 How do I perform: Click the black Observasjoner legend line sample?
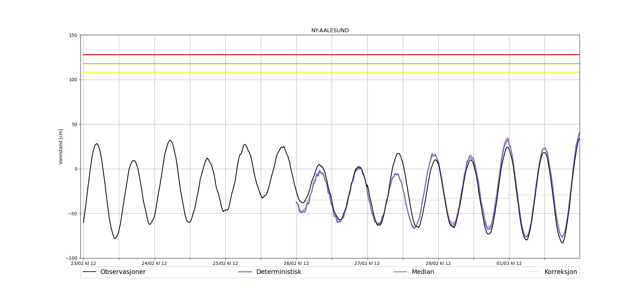point(90,272)
